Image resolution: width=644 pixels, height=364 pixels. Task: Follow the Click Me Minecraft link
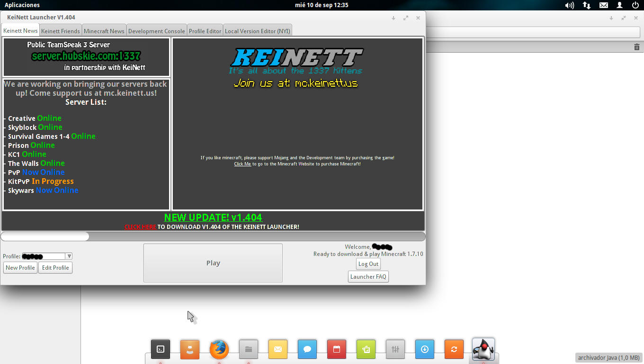(x=242, y=164)
